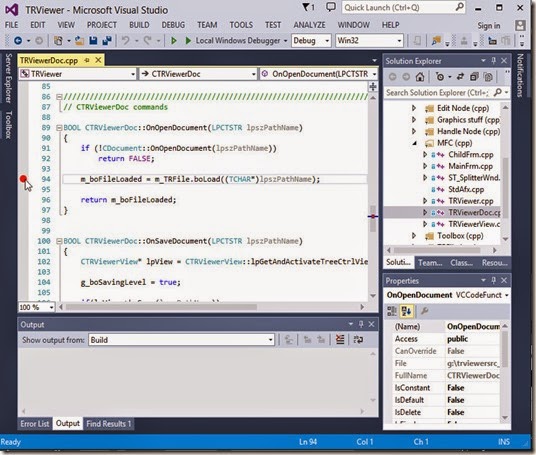Click the breakpoint red dot on line 94
This screenshot has height=455, width=536.
[23, 178]
